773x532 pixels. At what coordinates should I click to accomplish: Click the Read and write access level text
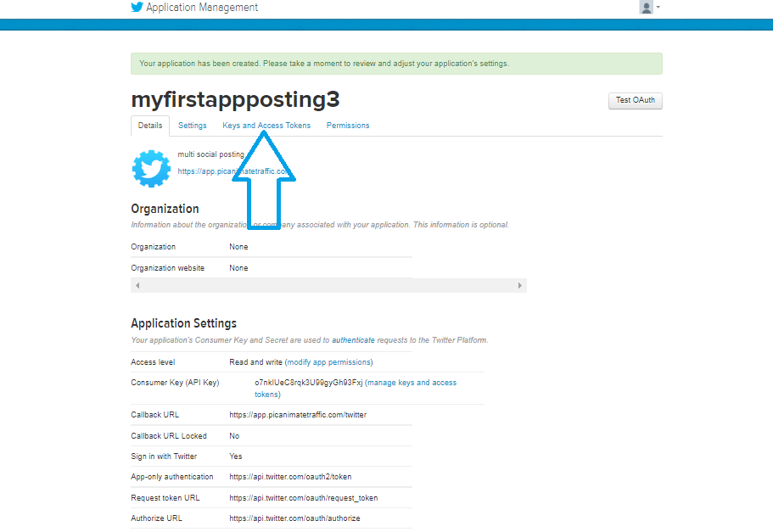pos(256,362)
